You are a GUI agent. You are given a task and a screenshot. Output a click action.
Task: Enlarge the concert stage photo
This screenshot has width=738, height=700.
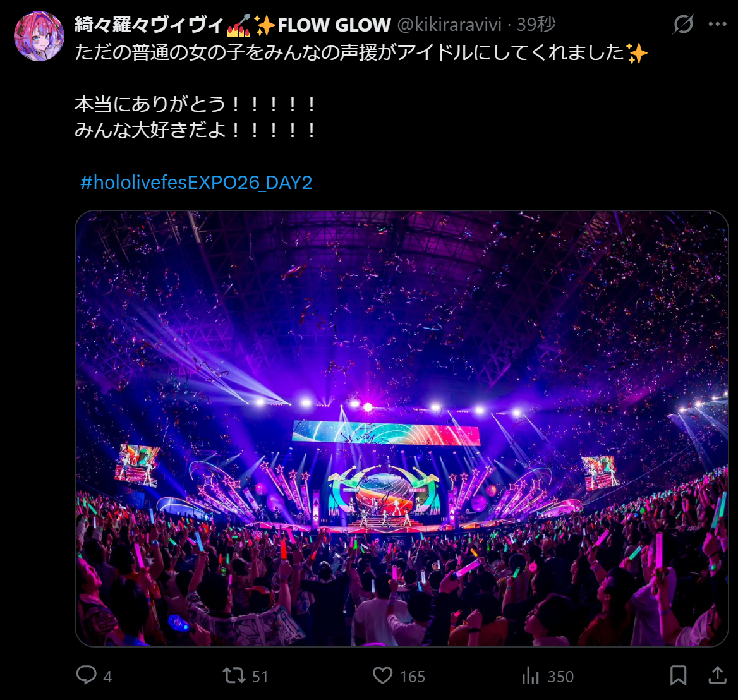tap(402, 428)
